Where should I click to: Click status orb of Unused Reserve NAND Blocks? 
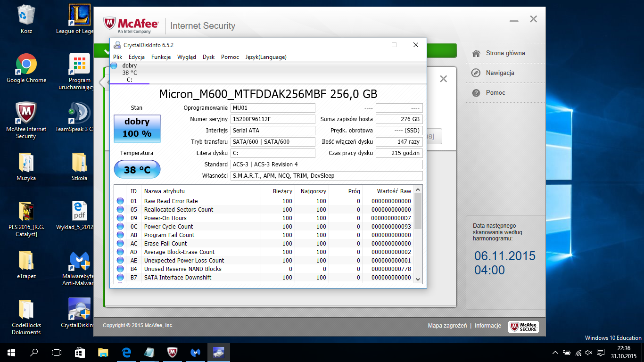click(x=120, y=269)
